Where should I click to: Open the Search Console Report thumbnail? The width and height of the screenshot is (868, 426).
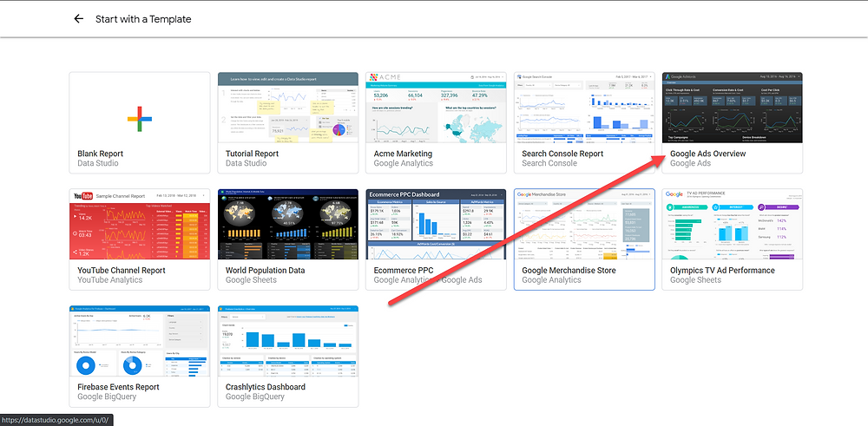[584, 108]
